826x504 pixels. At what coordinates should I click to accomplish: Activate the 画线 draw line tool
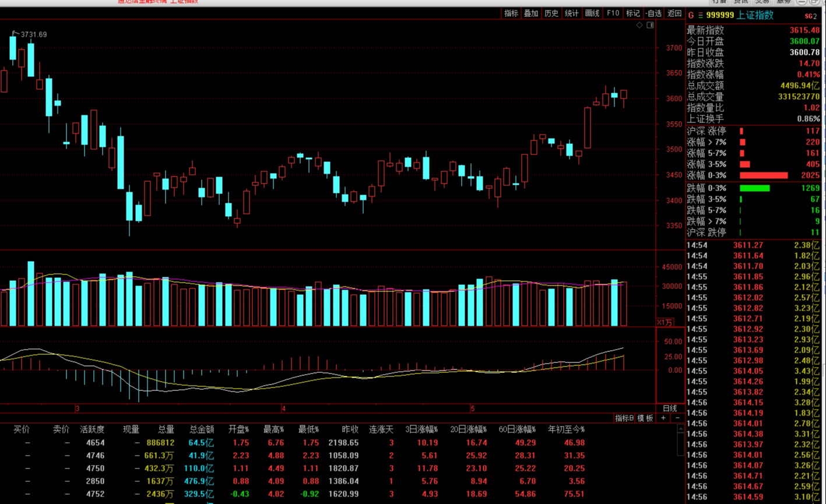pyautogui.click(x=592, y=13)
